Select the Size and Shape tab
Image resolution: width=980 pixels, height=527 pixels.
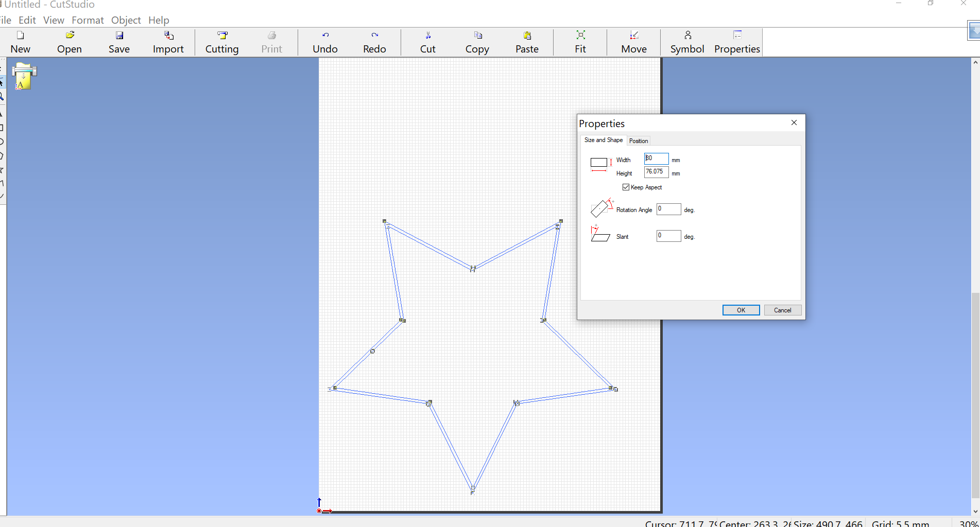coord(604,140)
